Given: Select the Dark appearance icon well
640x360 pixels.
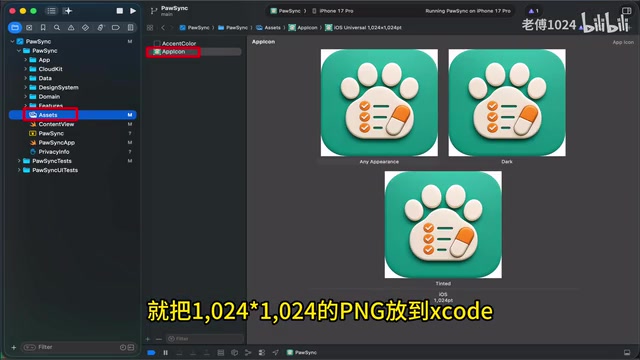Looking at the screenshot, I should click(x=507, y=103).
